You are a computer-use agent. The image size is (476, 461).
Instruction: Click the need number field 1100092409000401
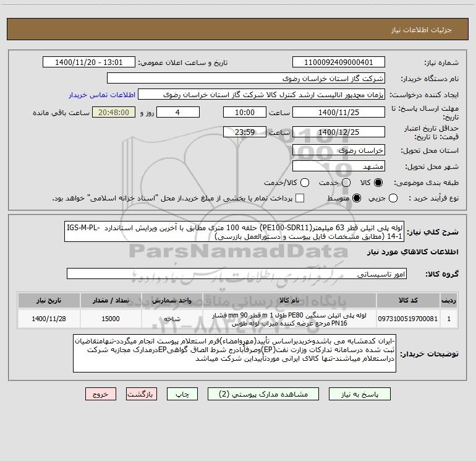(x=339, y=62)
